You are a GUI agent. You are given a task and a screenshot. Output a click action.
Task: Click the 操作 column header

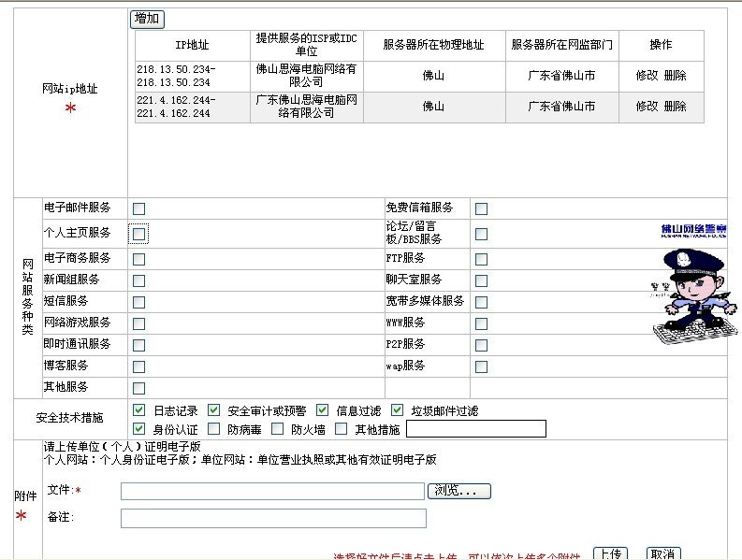(x=662, y=45)
